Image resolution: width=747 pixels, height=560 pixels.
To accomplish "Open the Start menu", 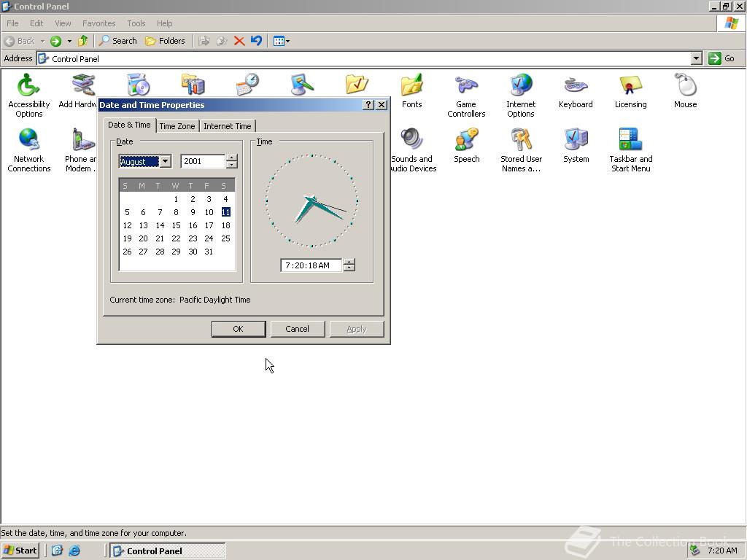I will pos(20,551).
